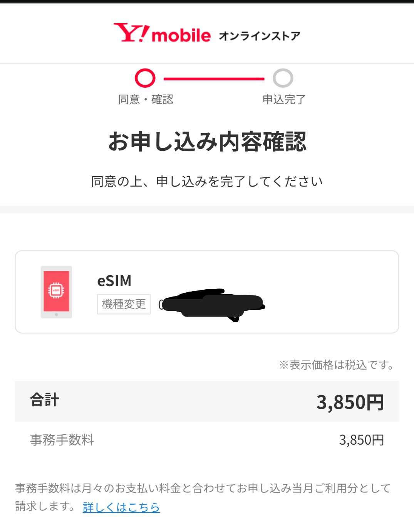Click the オンラインストア header text
414x532 pixels.
[x=260, y=36]
